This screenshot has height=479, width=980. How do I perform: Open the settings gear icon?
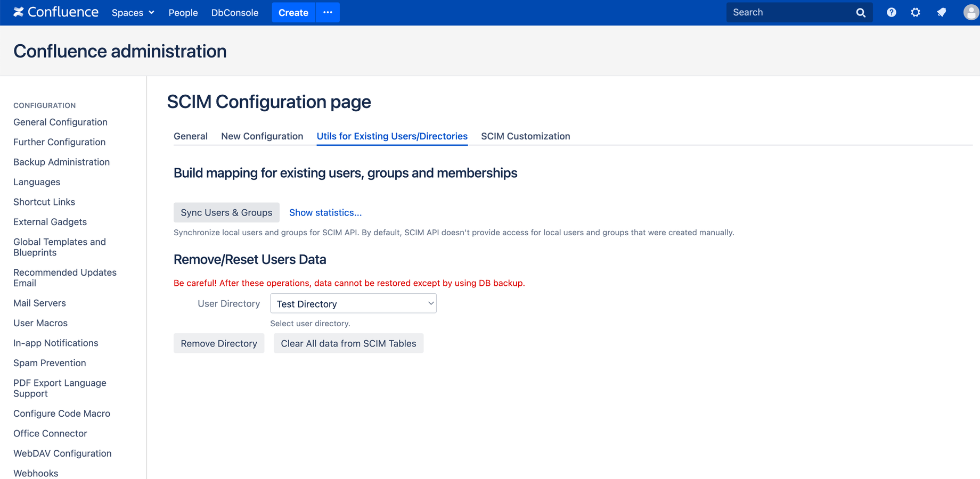click(916, 12)
